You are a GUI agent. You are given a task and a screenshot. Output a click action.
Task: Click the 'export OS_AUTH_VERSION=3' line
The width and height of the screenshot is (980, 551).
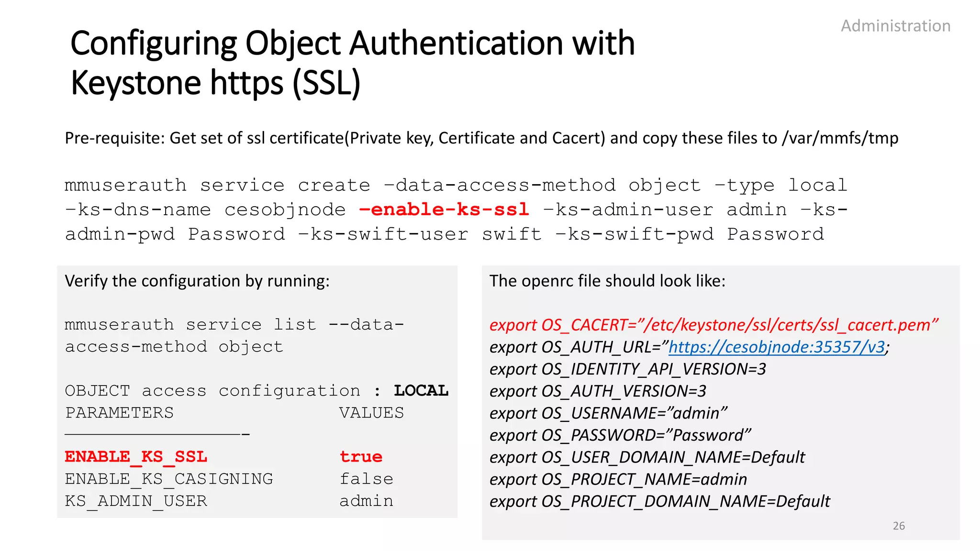coord(598,391)
